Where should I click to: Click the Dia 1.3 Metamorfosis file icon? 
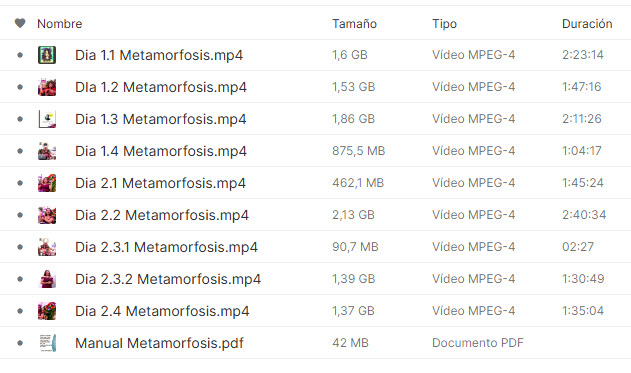47,119
